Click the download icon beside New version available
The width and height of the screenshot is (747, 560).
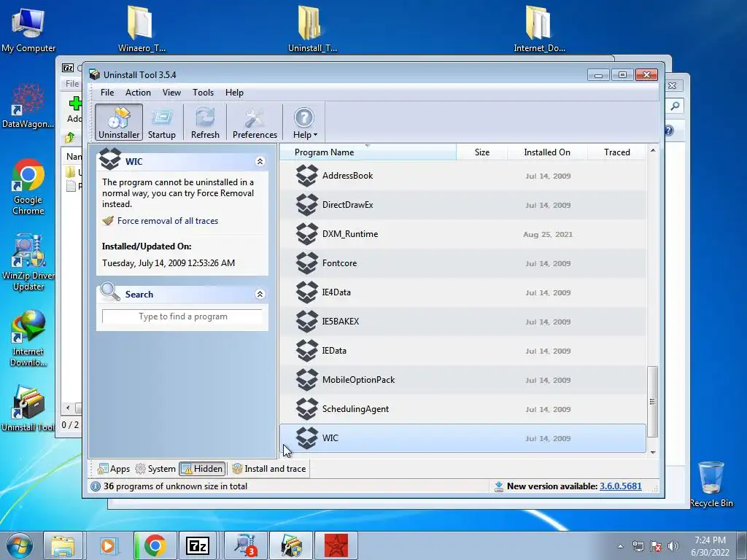point(499,486)
